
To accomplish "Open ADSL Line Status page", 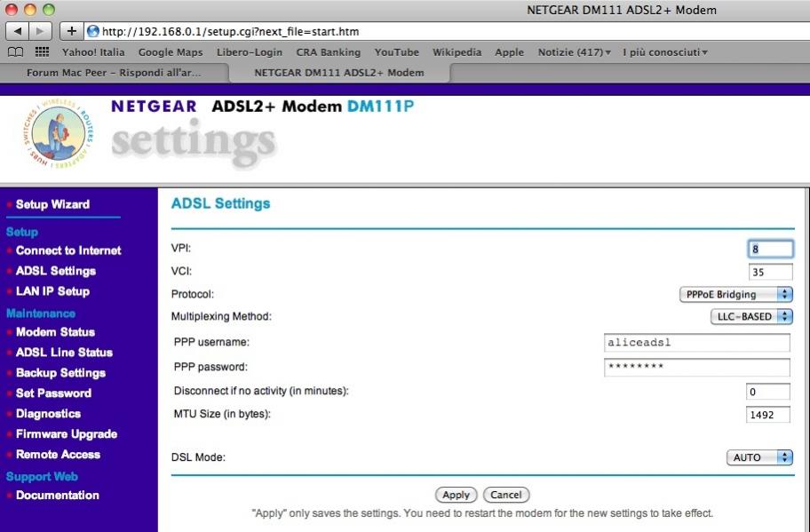I will 64,353.
